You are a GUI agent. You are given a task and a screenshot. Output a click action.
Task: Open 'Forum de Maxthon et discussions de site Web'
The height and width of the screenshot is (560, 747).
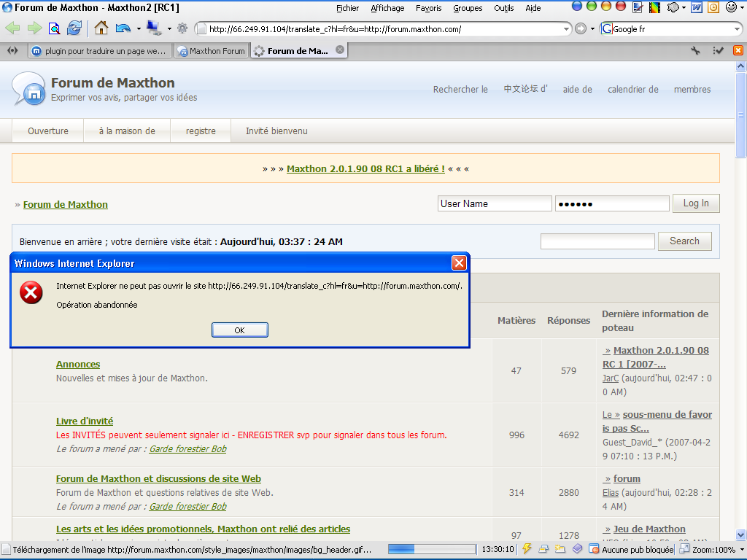pos(158,478)
